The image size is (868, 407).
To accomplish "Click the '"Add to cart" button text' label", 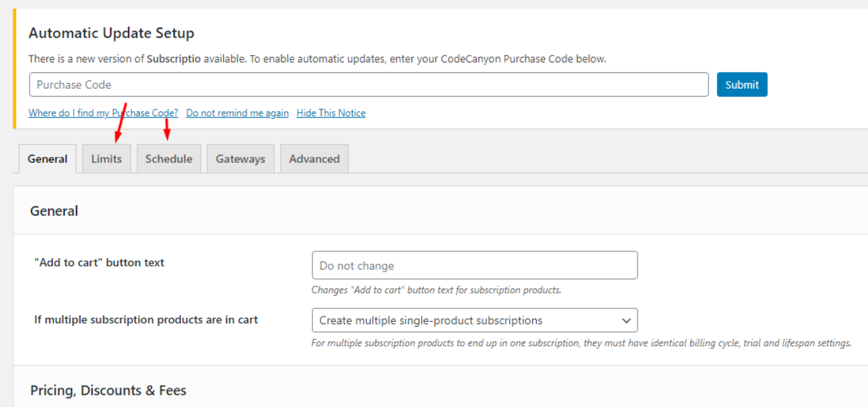I will click(99, 263).
